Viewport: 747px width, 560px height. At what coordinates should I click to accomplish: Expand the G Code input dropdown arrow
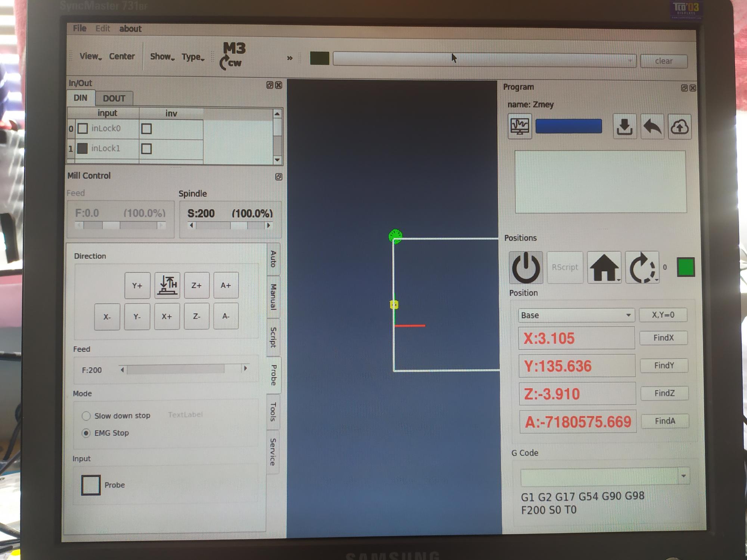pyautogui.click(x=684, y=476)
